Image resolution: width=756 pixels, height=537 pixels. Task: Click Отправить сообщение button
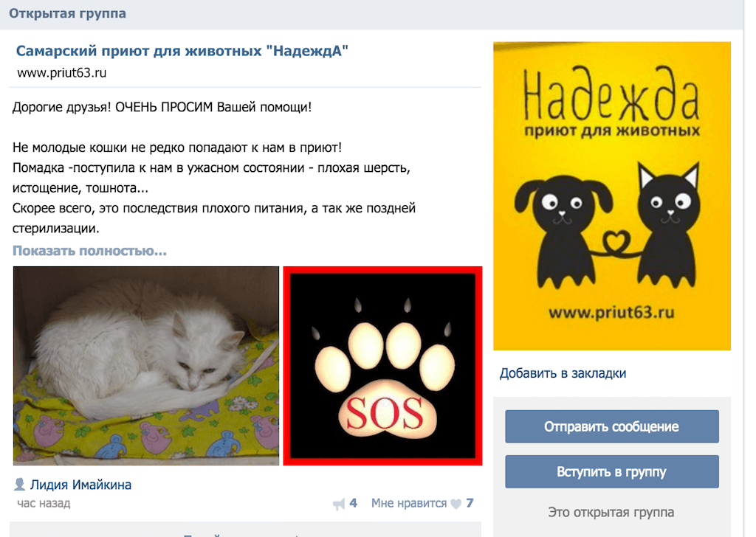click(612, 426)
